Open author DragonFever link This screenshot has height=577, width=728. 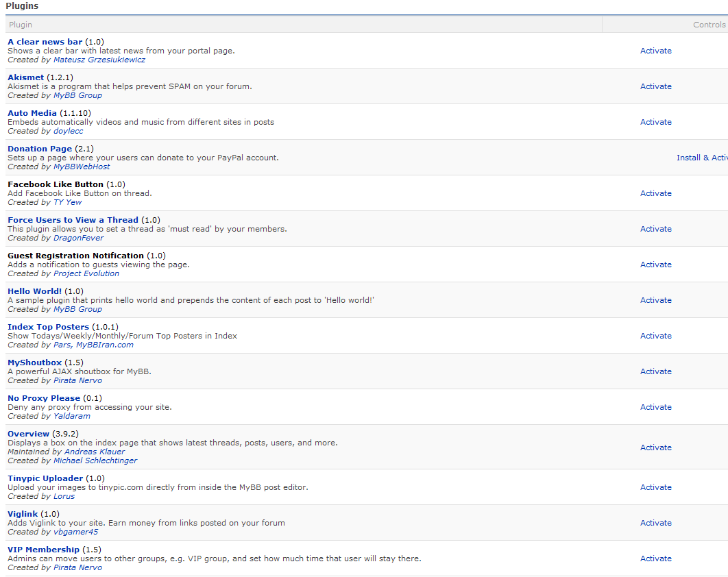click(78, 238)
